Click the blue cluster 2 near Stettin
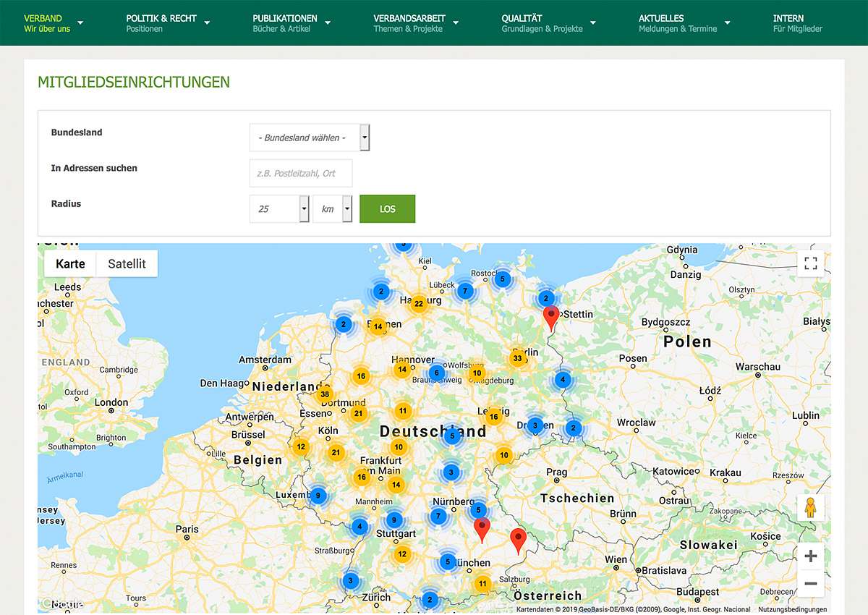The image size is (868, 615). pyautogui.click(x=547, y=298)
